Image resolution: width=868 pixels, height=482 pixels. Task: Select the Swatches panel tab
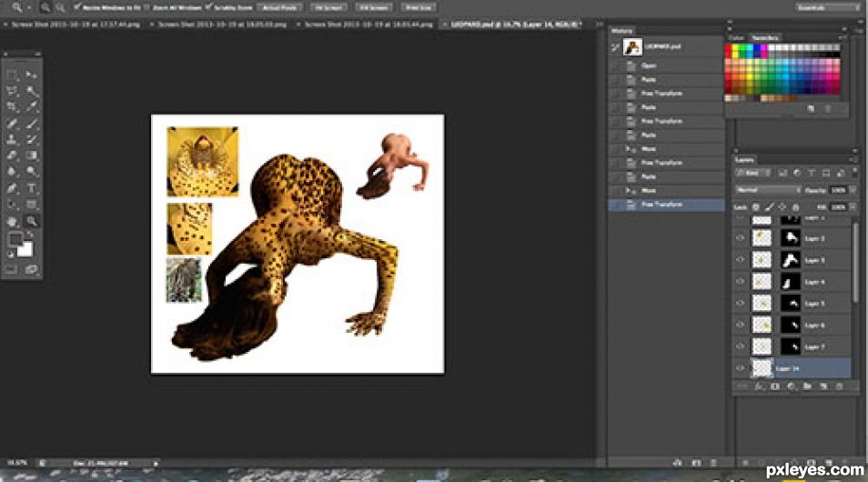(x=765, y=37)
